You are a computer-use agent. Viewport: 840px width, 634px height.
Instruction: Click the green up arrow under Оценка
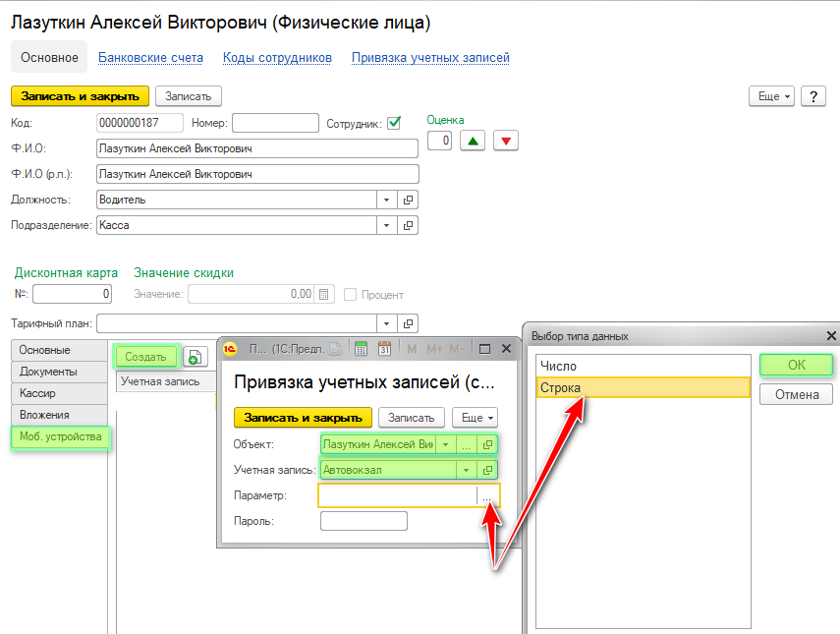(x=474, y=141)
